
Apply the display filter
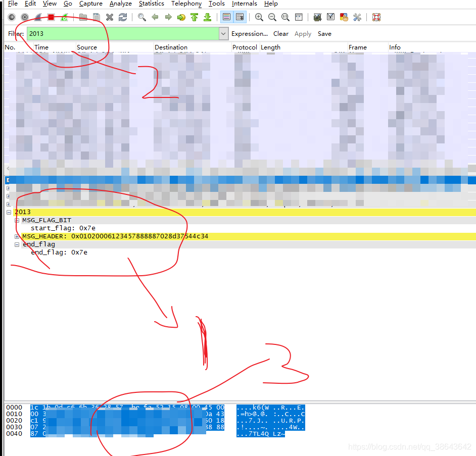tap(303, 34)
